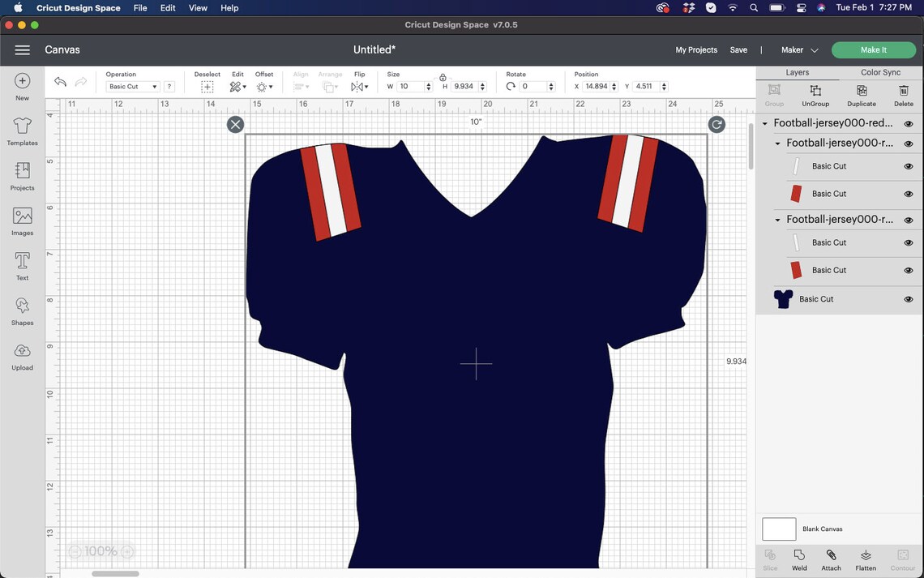Save the current project
Screen dimensions: 924x578
[x=738, y=49]
